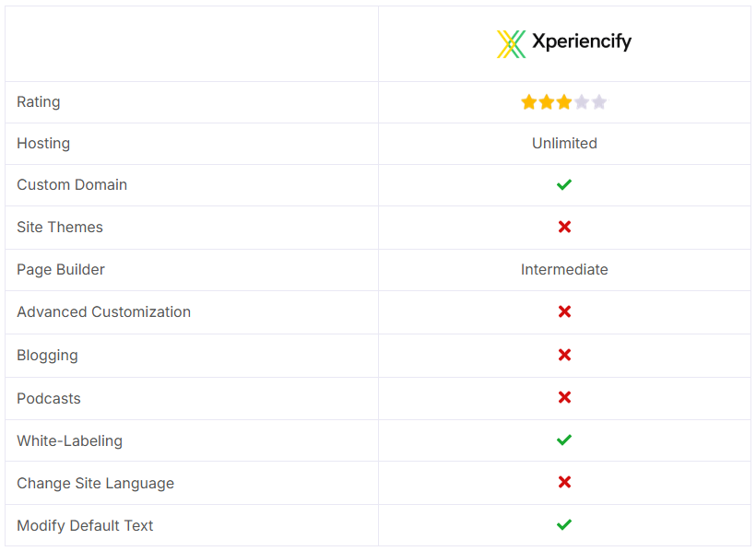Click the red X for Site Themes
This screenshot has width=756, height=551.
pyautogui.click(x=564, y=227)
